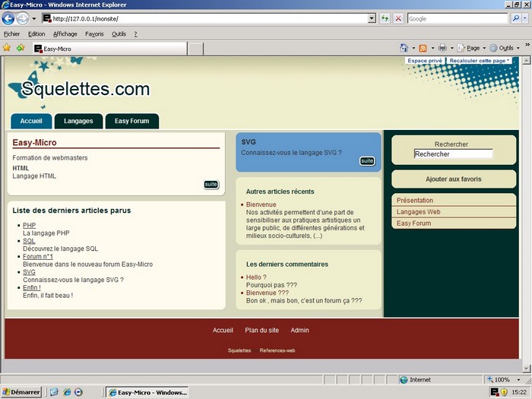Click the magnifier search icon
532x399 pixels.
[x=516, y=19]
